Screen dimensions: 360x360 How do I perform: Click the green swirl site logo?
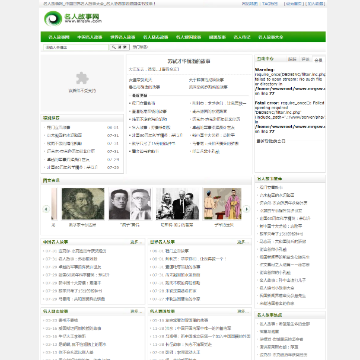[53, 18]
